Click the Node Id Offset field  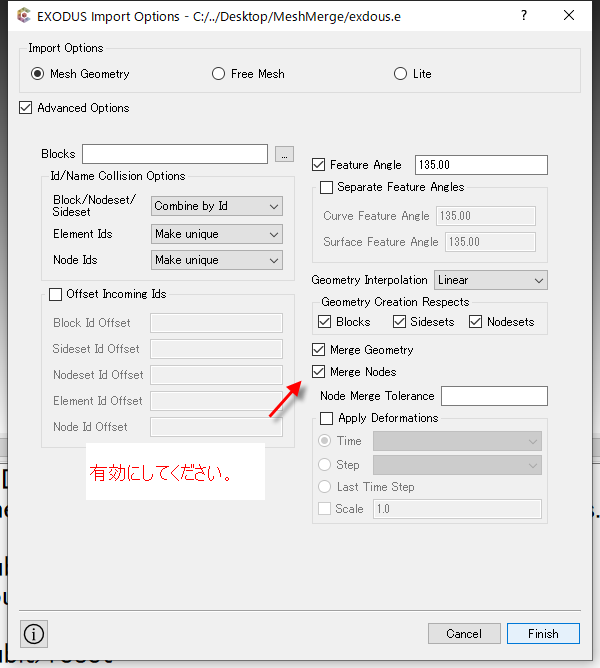click(x=216, y=427)
